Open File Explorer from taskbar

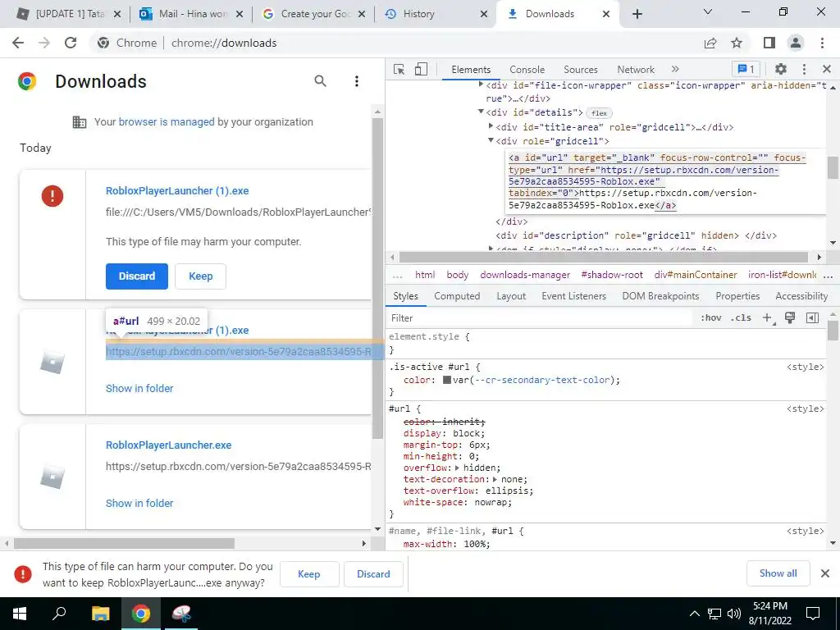point(100,614)
